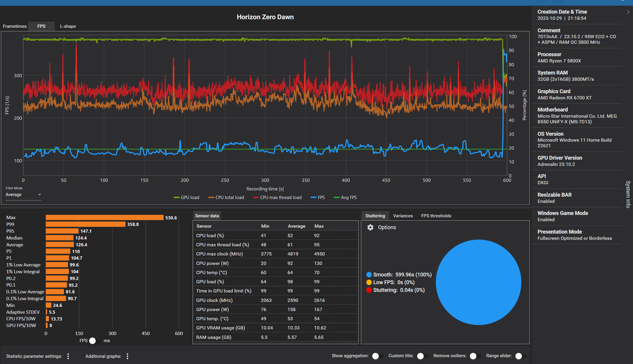Click the CPU total load legend marker

(x=211, y=198)
